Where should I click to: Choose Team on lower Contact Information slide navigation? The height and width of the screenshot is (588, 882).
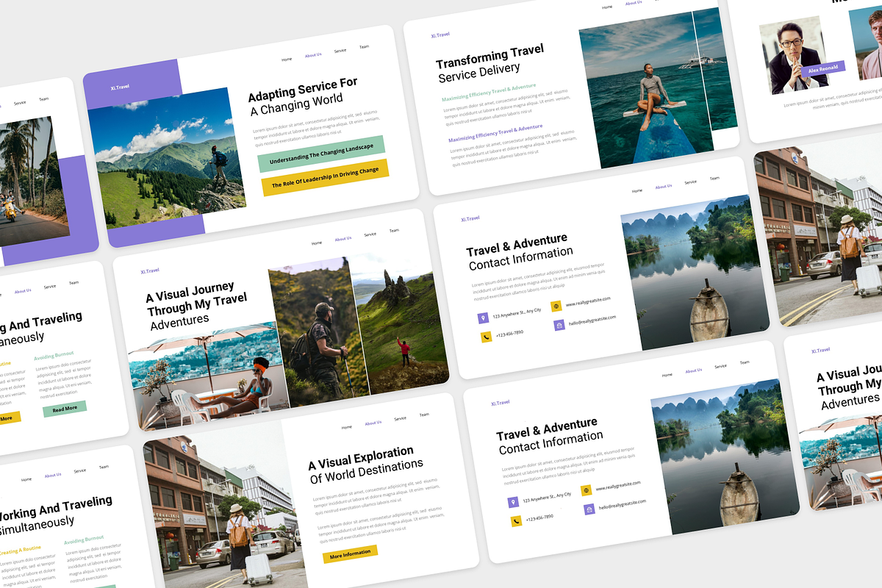click(x=745, y=362)
